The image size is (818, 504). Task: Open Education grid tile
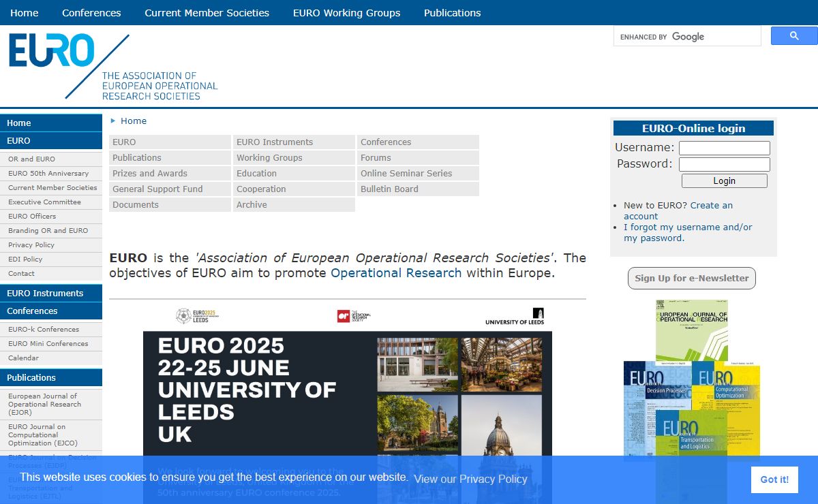point(294,173)
